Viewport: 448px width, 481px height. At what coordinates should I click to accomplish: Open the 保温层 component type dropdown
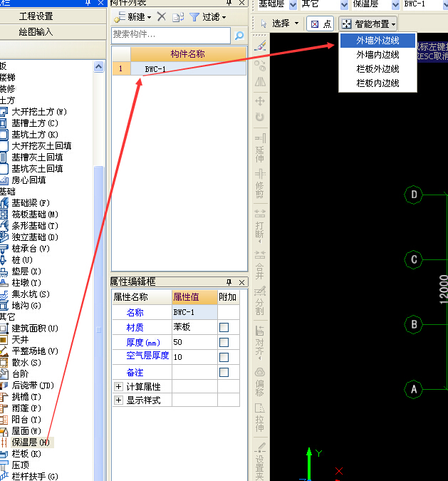pos(395,4)
